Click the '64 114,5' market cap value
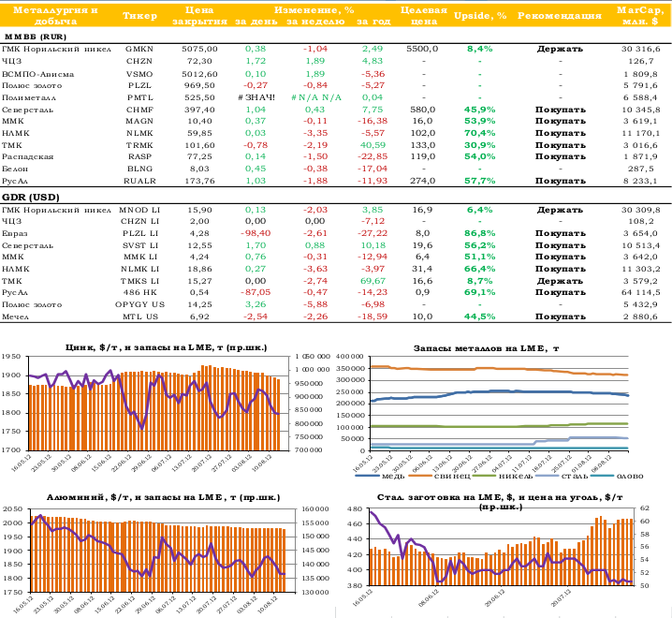Screen dimensions: 672x618 tap(640, 292)
